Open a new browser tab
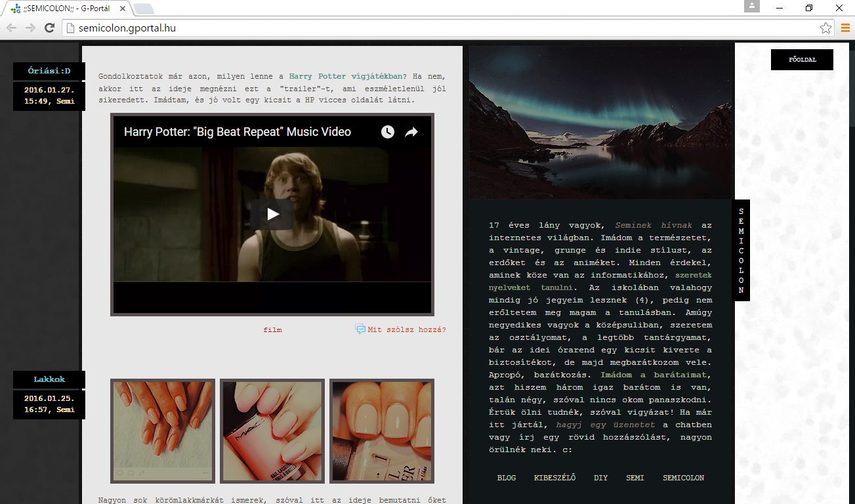This screenshot has width=855, height=504. tap(144, 9)
